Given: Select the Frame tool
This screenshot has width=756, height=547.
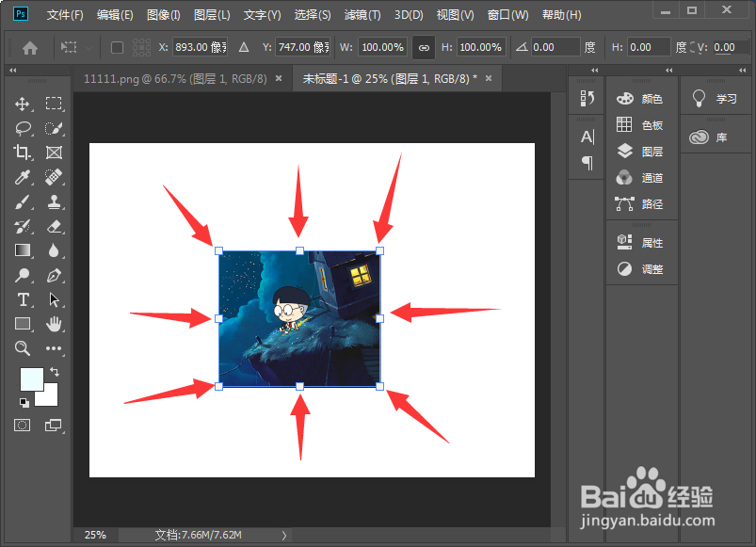Looking at the screenshot, I should pyautogui.click(x=54, y=153).
